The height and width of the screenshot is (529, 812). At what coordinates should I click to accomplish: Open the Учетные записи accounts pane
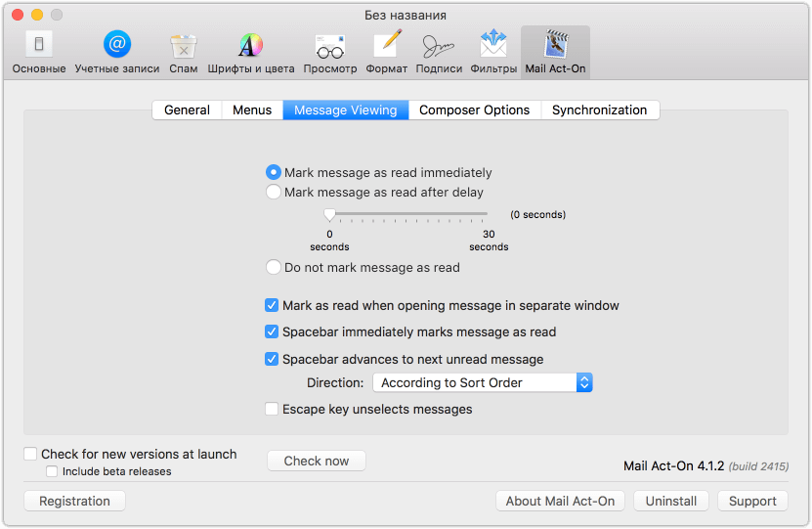(117, 53)
